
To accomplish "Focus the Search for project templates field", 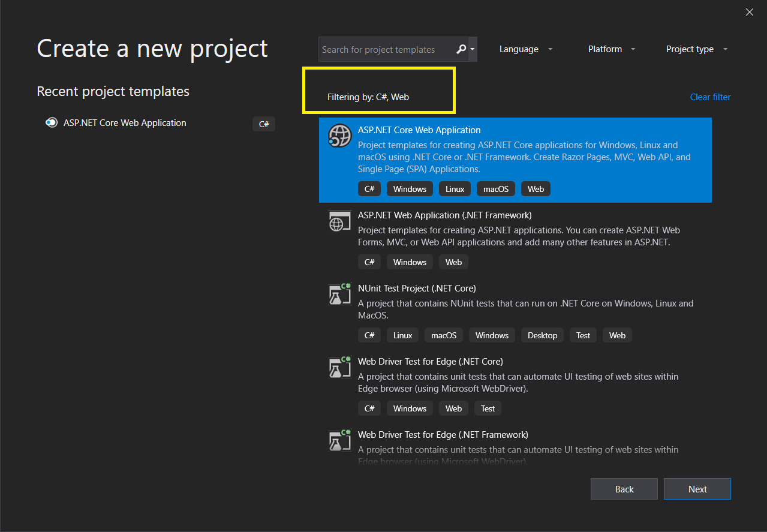I will pos(387,49).
